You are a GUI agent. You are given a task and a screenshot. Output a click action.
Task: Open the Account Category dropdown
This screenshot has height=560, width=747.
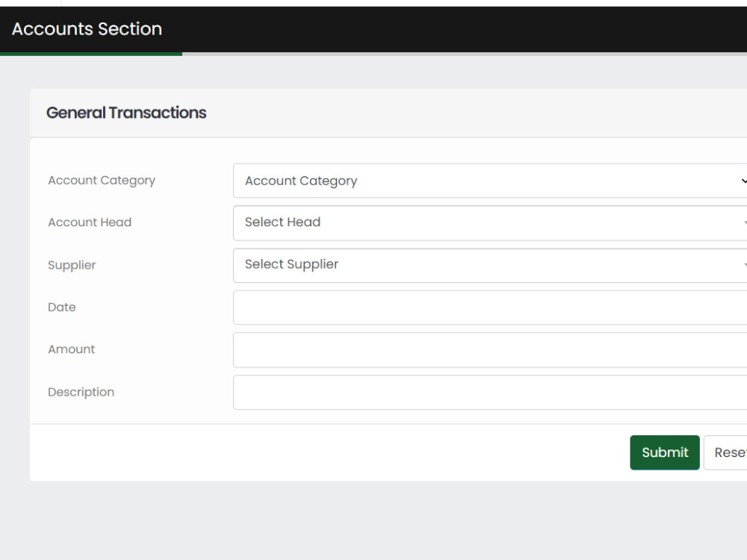(x=490, y=181)
